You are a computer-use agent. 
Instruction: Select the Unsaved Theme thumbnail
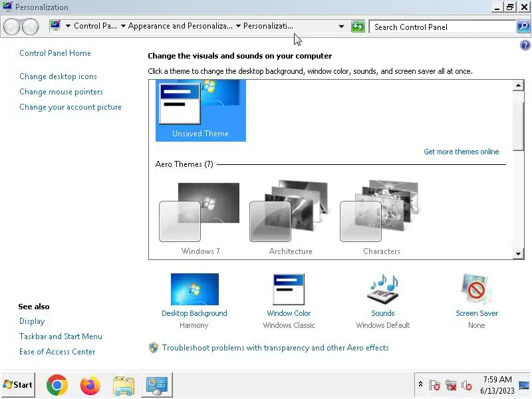(x=201, y=110)
